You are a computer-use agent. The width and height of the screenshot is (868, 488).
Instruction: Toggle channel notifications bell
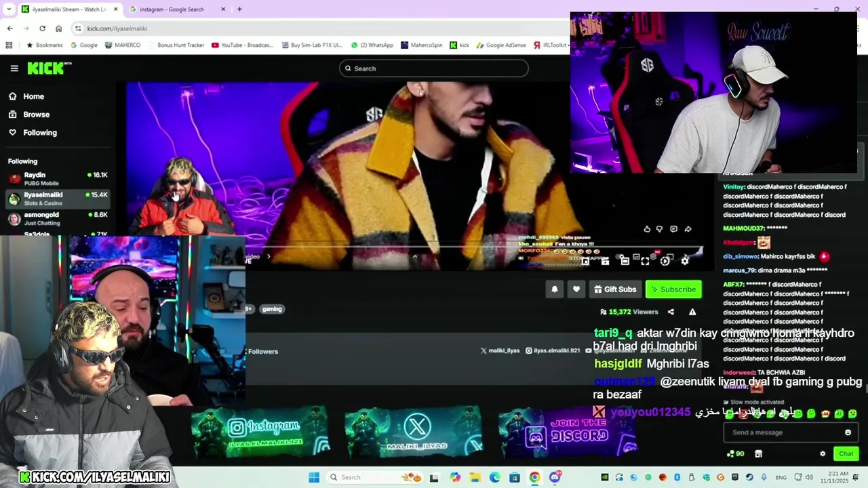[555, 289]
